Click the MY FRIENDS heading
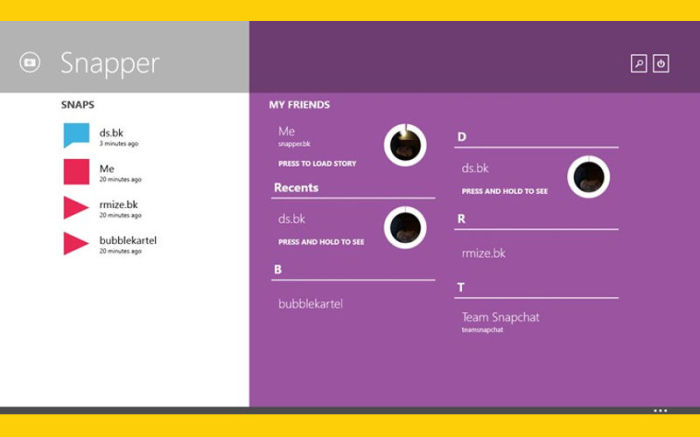This screenshot has height=437, width=700. (x=299, y=104)
